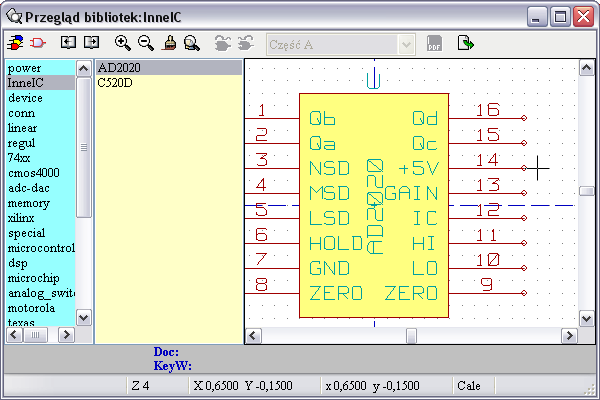The image size is (600, 400).
Task: Select the 'conn' library
Action: click(x=41, y=113)
